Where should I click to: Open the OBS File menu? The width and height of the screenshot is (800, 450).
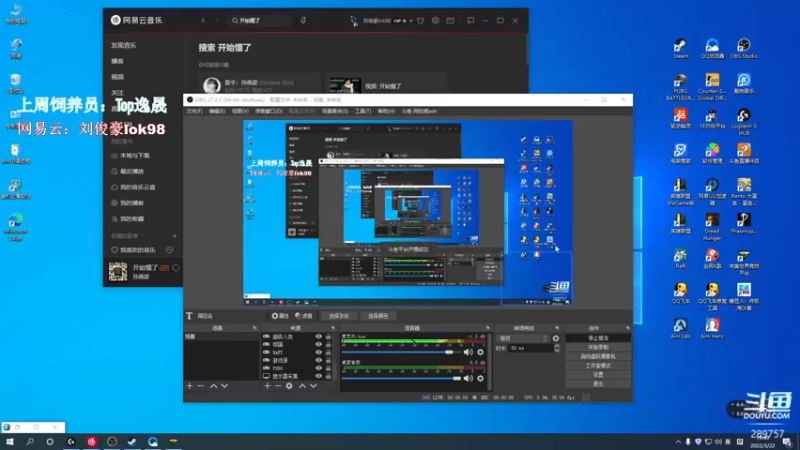[x=194, y=111]
